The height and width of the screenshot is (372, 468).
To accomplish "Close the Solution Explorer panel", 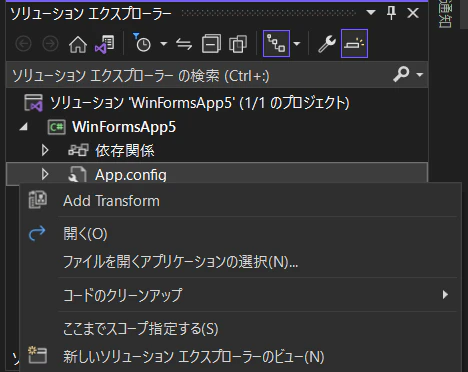I will [413, 13].
